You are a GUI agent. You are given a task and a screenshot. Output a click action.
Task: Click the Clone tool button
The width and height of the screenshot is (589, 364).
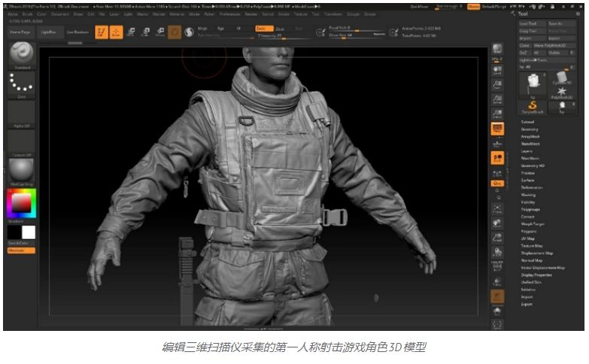click(525, 45)
